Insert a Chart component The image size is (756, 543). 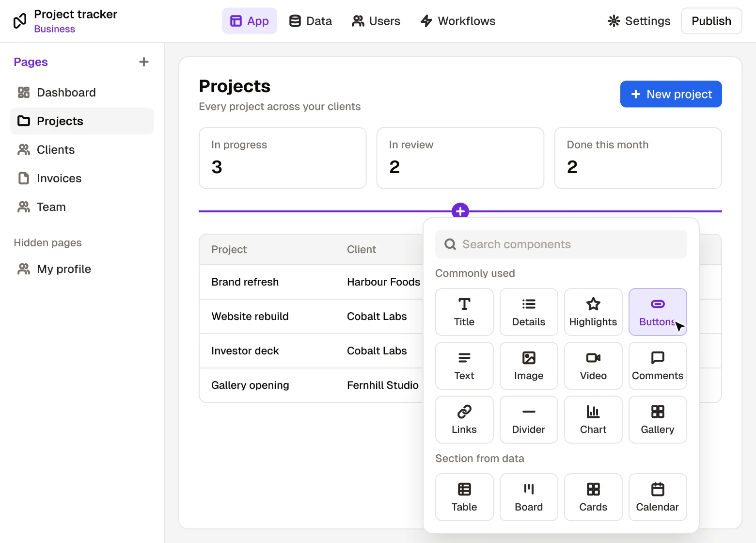pos(593,419)
